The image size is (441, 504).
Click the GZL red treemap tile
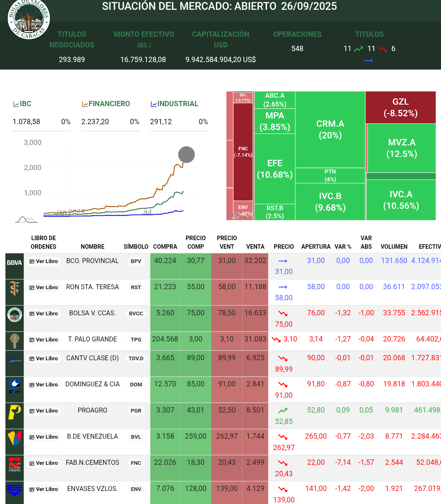[400, 107]
